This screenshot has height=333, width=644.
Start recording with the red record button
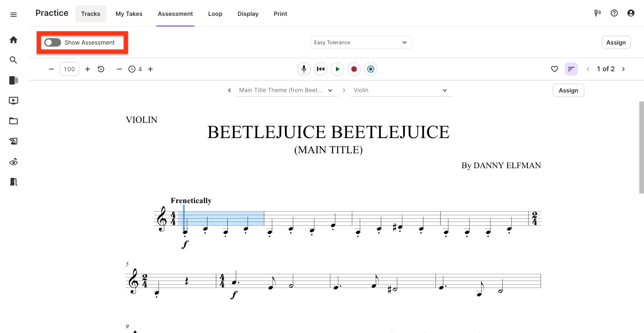[x=354, y=69]
